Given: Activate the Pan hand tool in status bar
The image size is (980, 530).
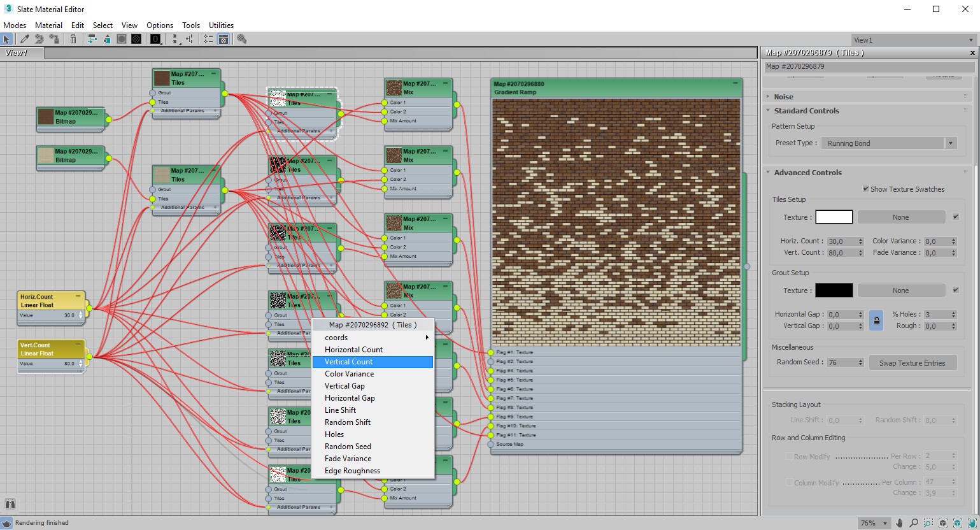Looking at the screenshot, I should (x=899, y=524).
